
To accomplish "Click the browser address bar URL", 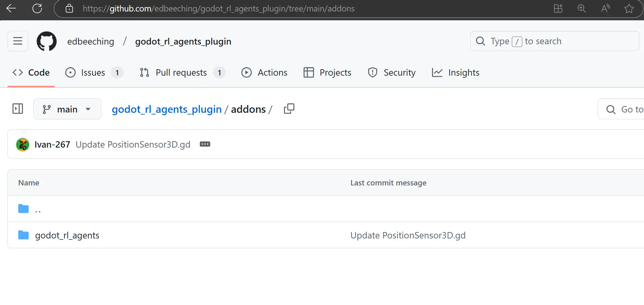I will tap(219, 8).
